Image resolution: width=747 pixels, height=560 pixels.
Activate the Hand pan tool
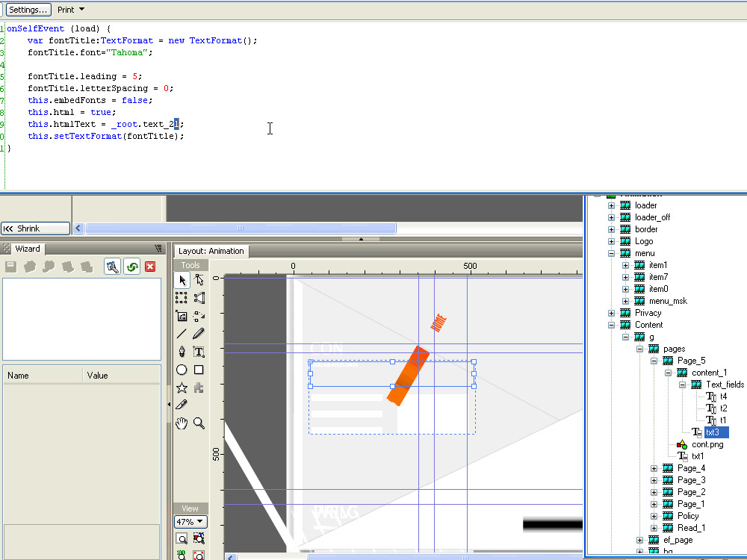tap(182, 423)
